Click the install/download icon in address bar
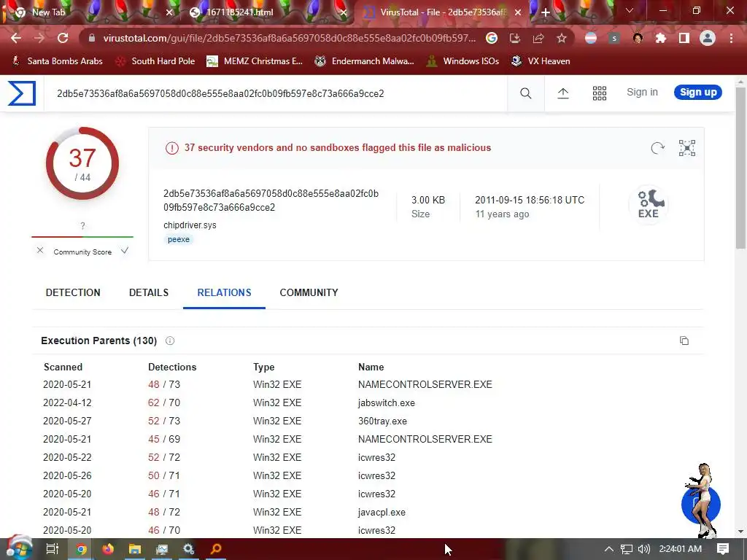This screenshot has width=747, height=560. (x=515, y=38)
